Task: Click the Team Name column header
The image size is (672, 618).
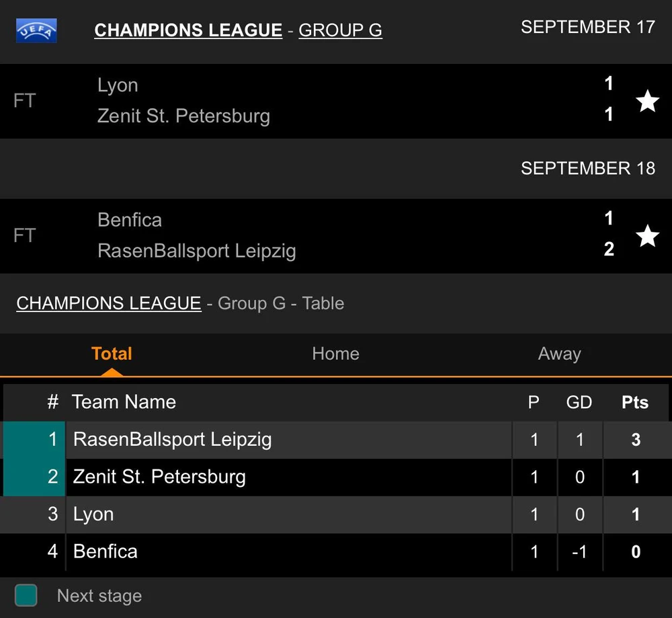Action: tap(124, 402)
